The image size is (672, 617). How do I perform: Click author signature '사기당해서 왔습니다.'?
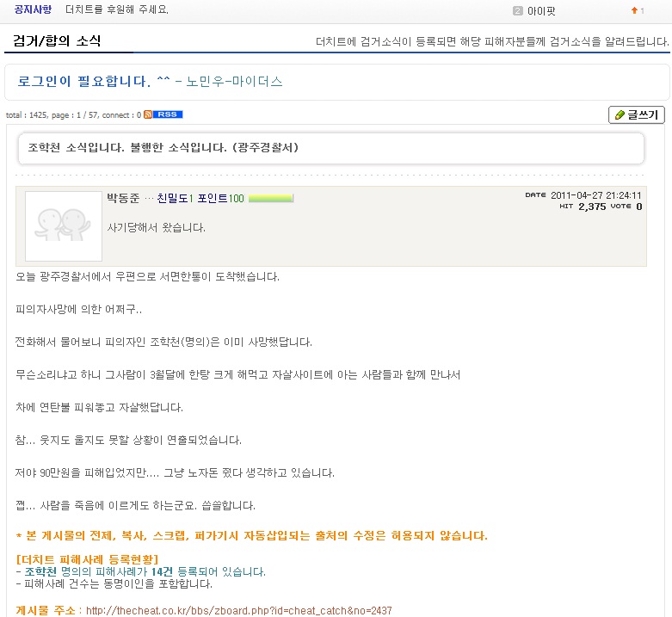[x=157, y=227]
